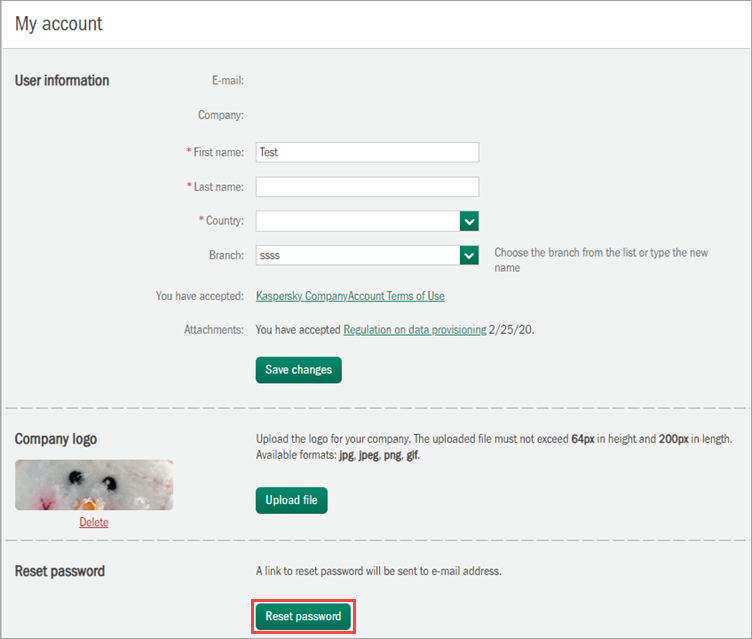Image resolution: width=752 pixels, height=639 pixels.
Task: Click the Company logo section heading
Action: 56,439
